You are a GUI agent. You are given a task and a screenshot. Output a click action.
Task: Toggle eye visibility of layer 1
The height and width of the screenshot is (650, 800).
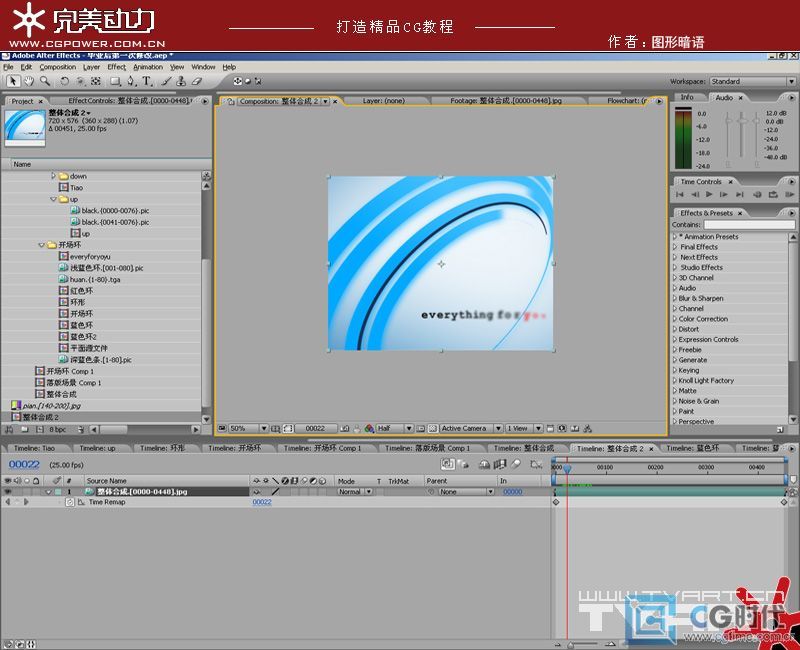coord(8,492)
